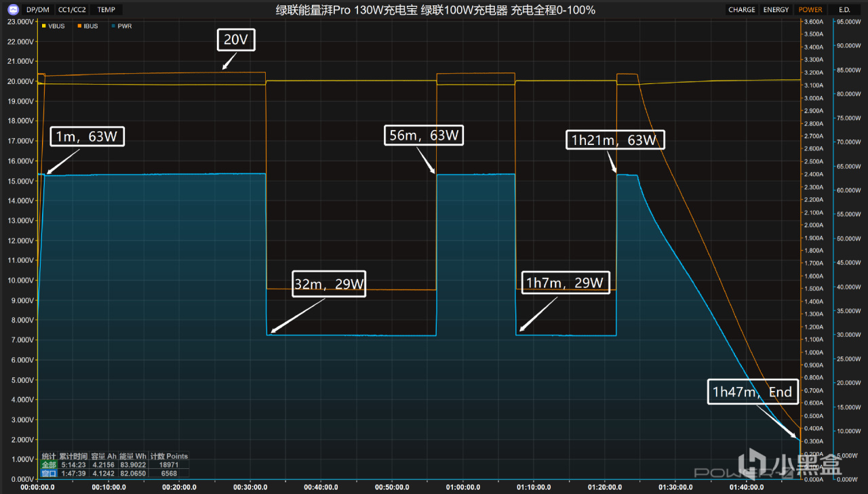Click the capacity value 4.2156
This screenshot has width=868, height=494.
coord(104,465)
